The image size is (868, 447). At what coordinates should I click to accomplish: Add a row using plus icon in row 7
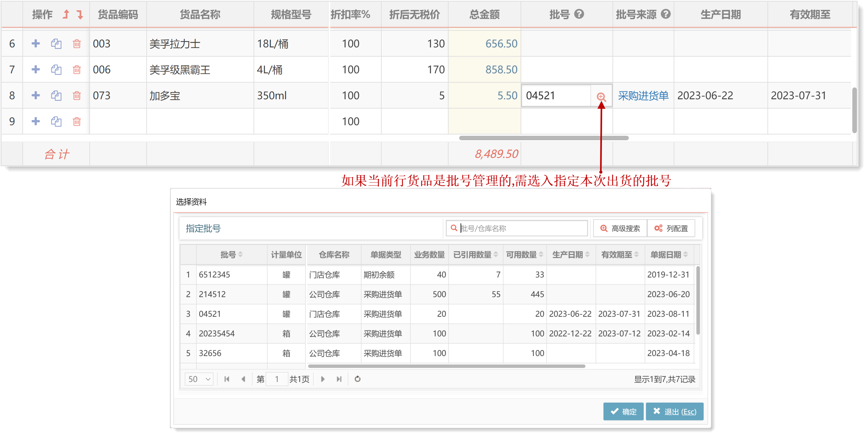click(36, 69)
